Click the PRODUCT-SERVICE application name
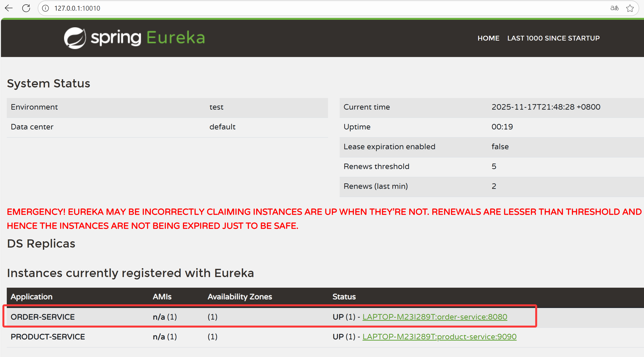 [x=48, y=336]
